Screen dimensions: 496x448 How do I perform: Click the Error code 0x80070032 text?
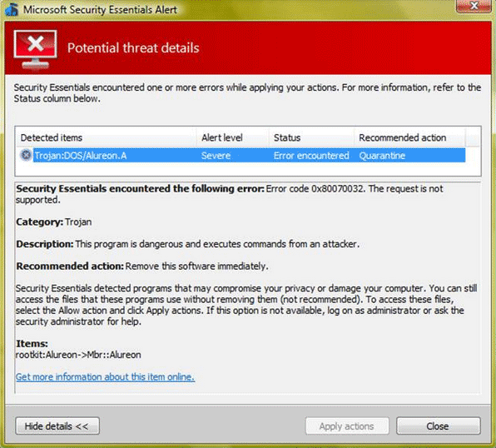click(315, 189)
